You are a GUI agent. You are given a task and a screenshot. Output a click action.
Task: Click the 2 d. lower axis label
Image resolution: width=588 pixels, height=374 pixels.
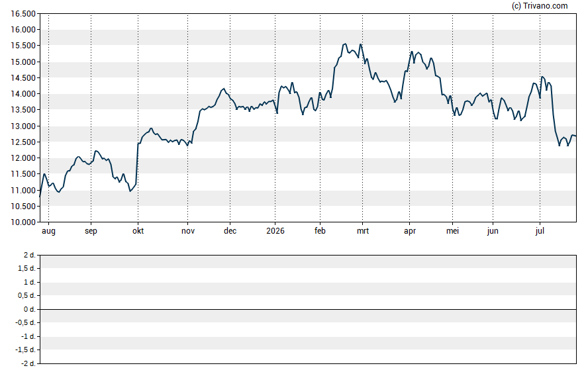[30, 256]
